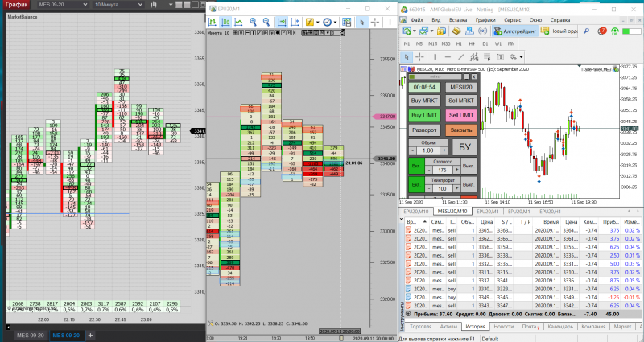Increase Тейкпрофит value with plus button
Screen dimensions: 644x342
[x=456, y=188]
